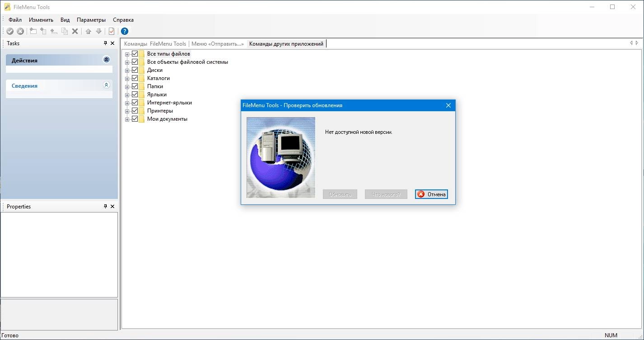The height and width of the screenshot is (340, 644).
Task: Open the Изменить menu
Action: click(x=41, y=20)
